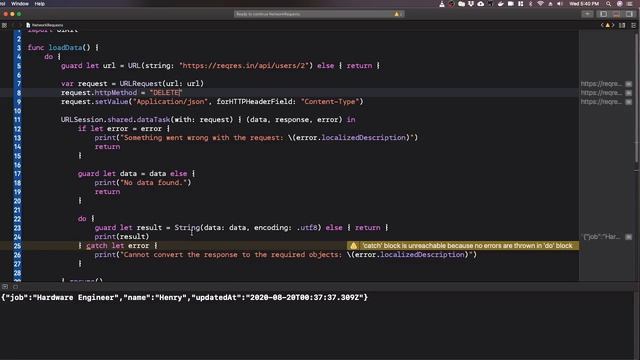The image size is (640, 360).
Task: Open the Help menu
Action: [40, 4]
